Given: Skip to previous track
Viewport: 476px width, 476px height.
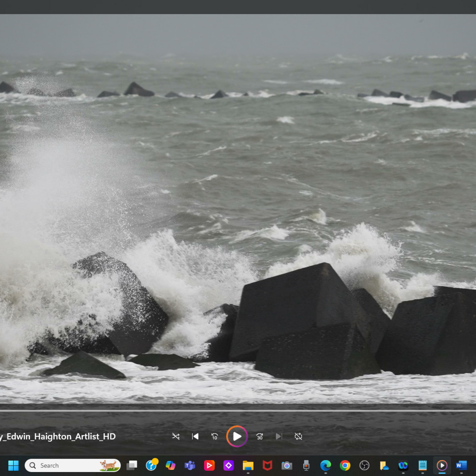Looking at the screenshot, I should [195, 437].
